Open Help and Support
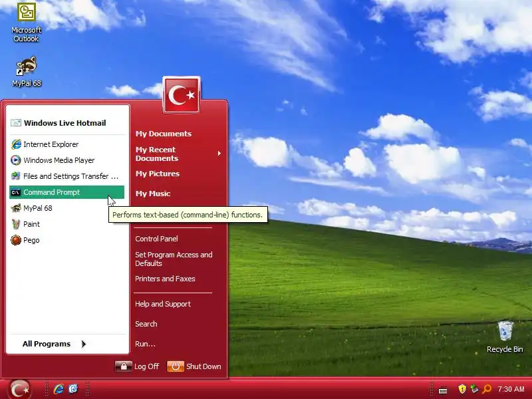The width and height of the screenshot is (532, 399). coord(163,304)
